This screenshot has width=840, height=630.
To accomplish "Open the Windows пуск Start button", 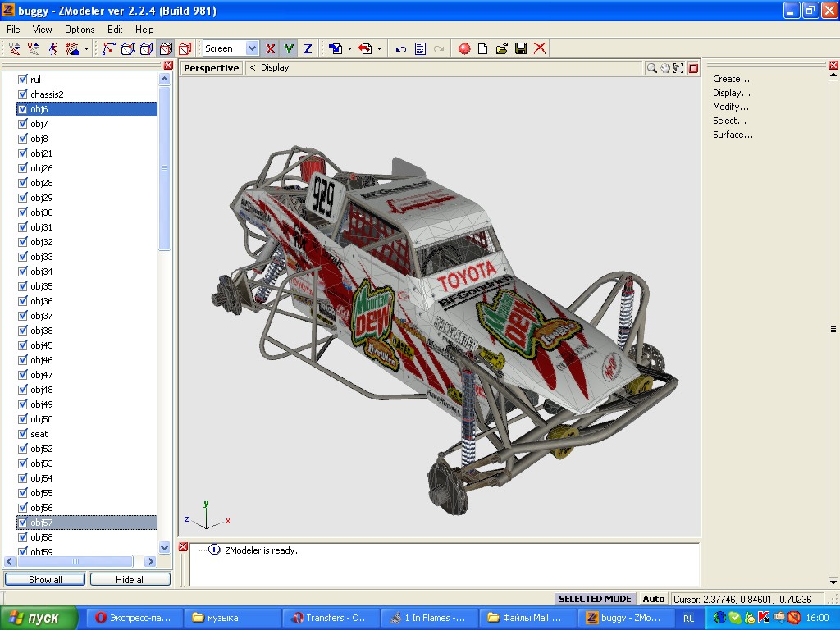I will coord(39,619).
